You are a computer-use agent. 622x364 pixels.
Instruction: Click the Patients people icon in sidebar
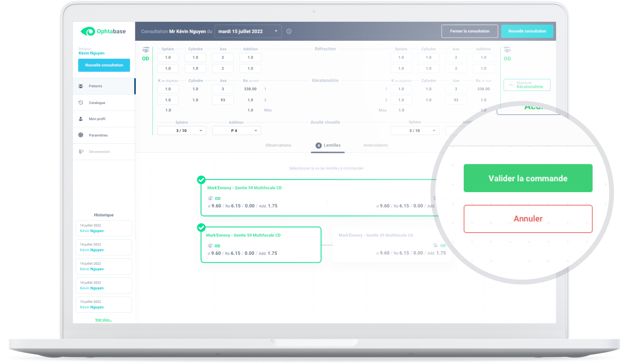[81, 86]
